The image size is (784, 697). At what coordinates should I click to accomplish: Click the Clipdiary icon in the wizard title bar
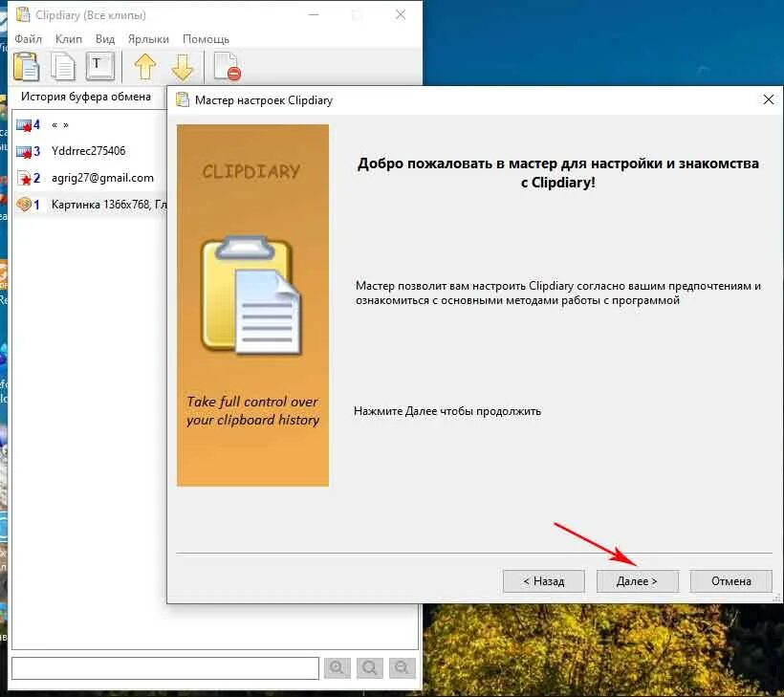tap(183, 100)
